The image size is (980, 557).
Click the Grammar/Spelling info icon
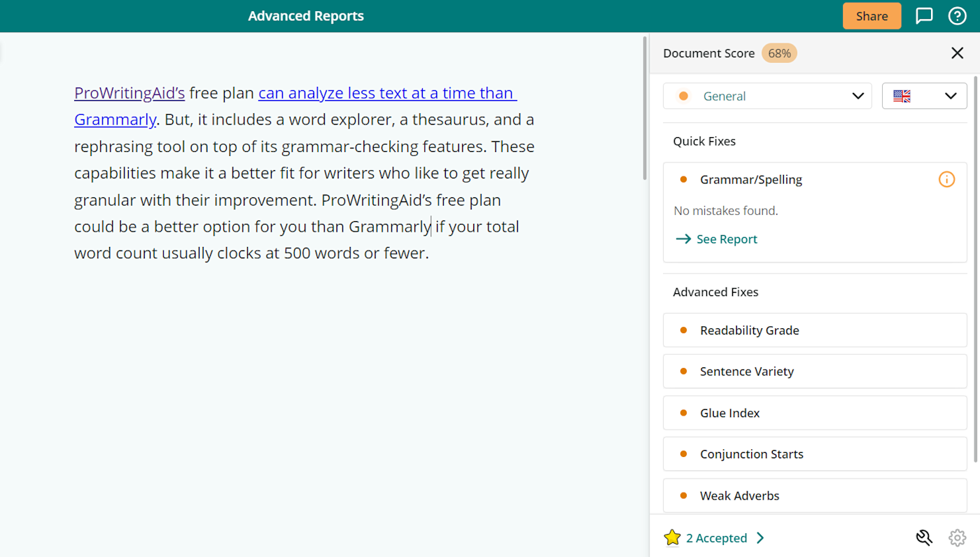click(x=946, y=180)
